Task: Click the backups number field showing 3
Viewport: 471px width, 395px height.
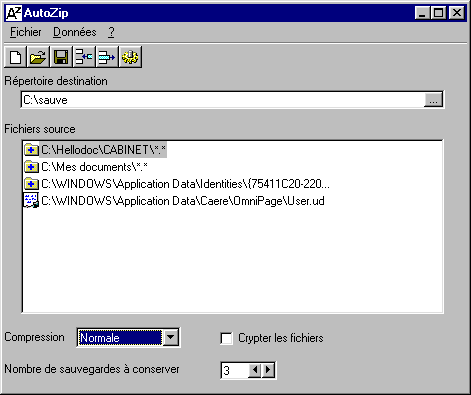Action: coord(235,370)
